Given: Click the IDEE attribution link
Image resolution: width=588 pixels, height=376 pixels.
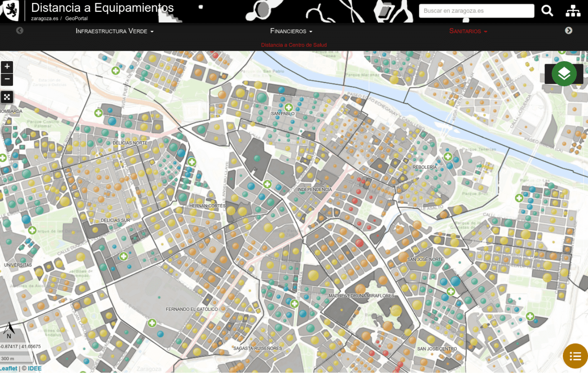Looking at the screenshot, I should coord(35,368).
